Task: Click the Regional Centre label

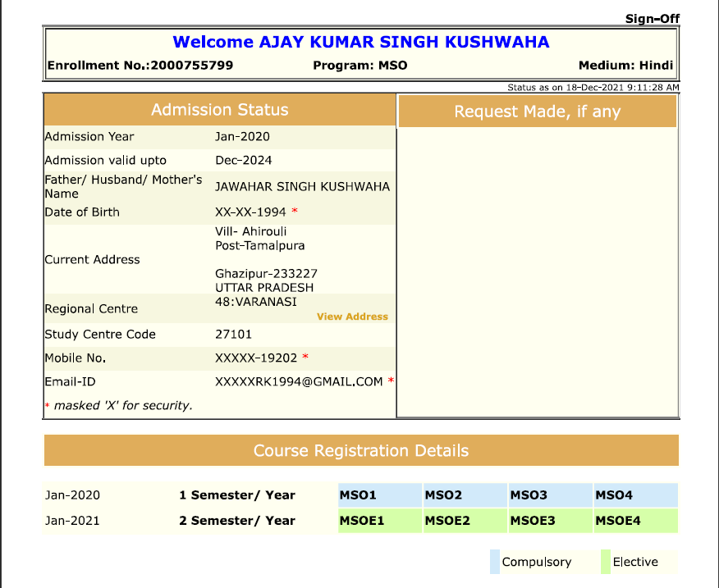Action: pyautogui.click(x=91, y=309)
